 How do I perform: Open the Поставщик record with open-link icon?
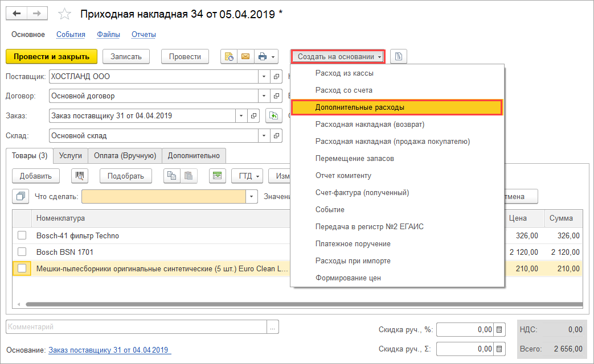[277, 76]
